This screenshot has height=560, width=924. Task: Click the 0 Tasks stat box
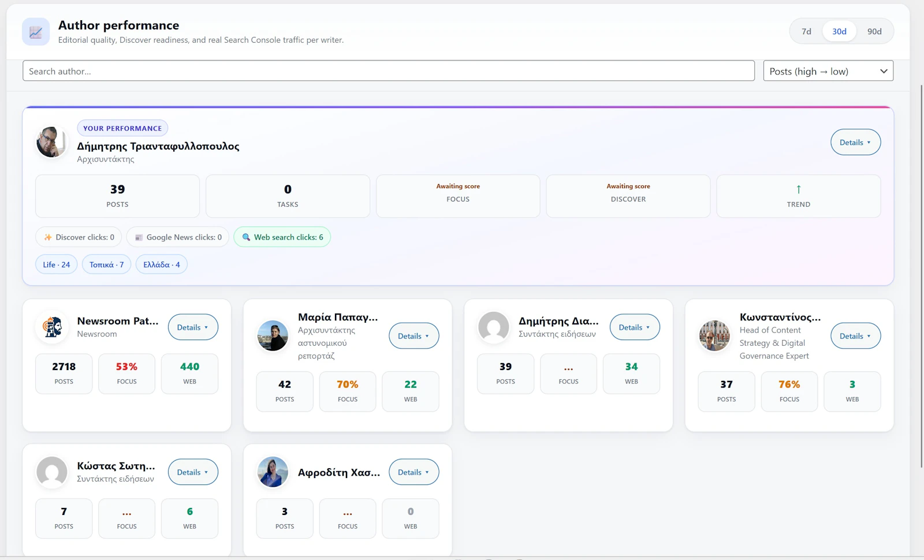pyautogui.click(x=288, y=196)
